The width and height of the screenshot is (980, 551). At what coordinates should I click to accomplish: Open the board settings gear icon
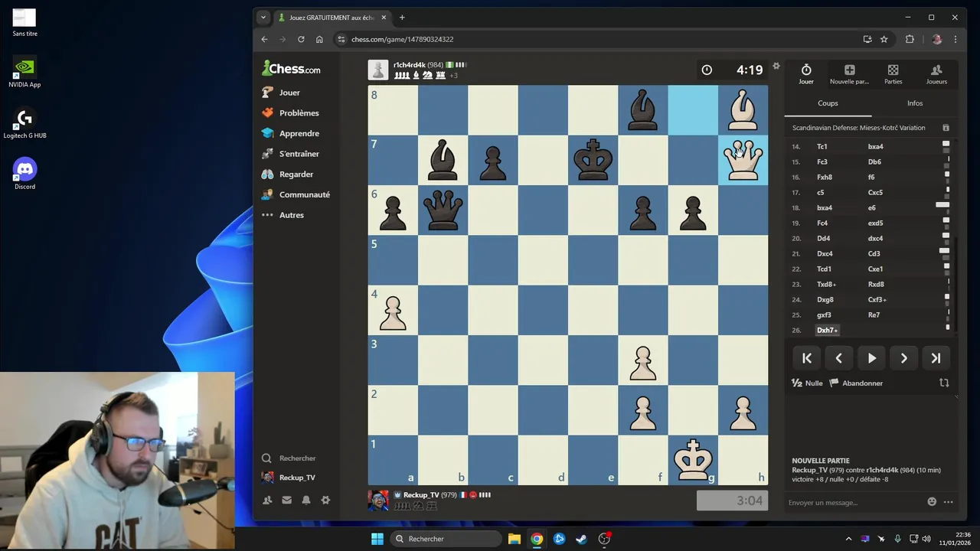coord(776,66)
